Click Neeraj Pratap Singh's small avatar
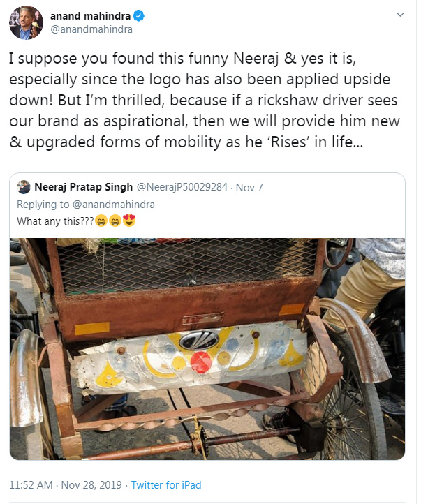This screenshot has width=421, height=504. [24, 187]
